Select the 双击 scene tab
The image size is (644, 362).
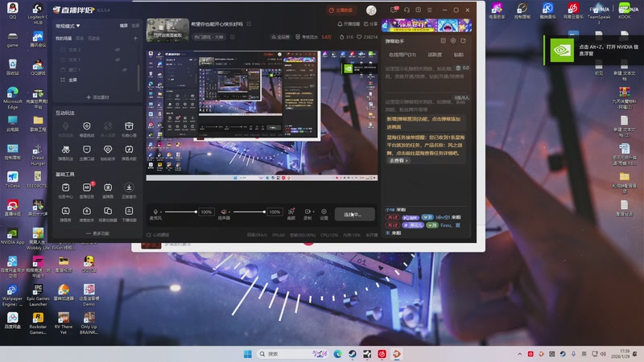click(80, 38)
